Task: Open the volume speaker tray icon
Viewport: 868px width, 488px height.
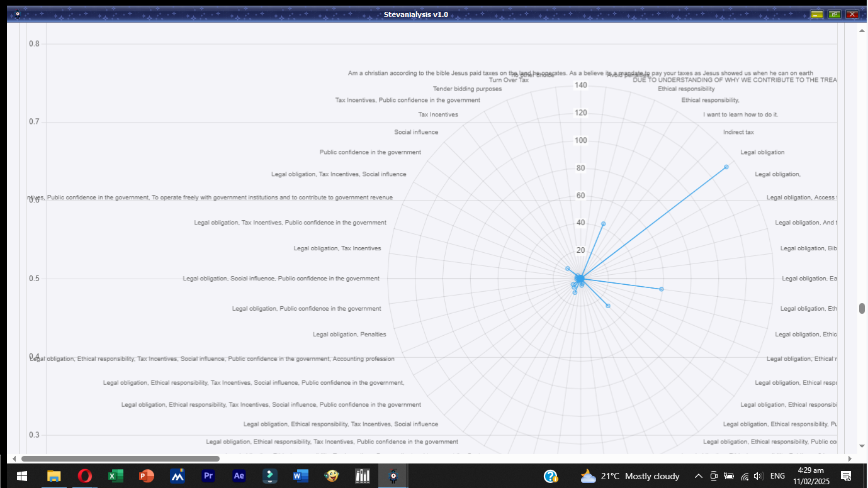Action: click(x=758, y=476)
